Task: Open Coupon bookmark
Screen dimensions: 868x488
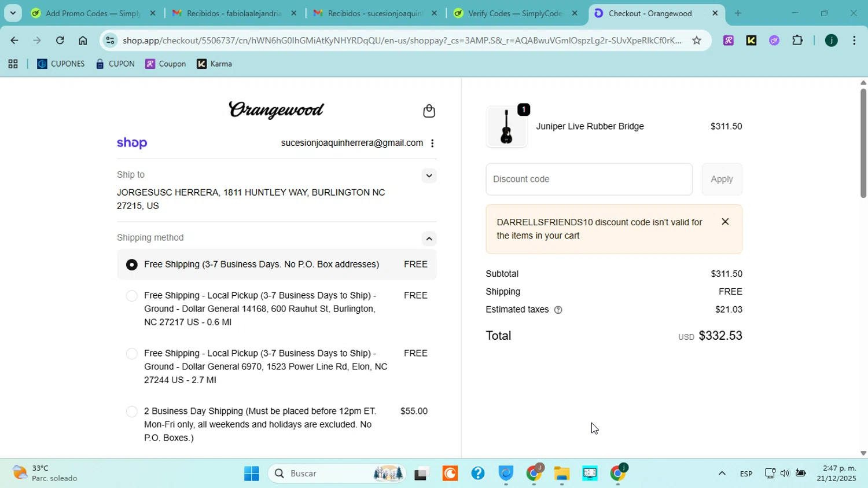Action: (165, 64)
